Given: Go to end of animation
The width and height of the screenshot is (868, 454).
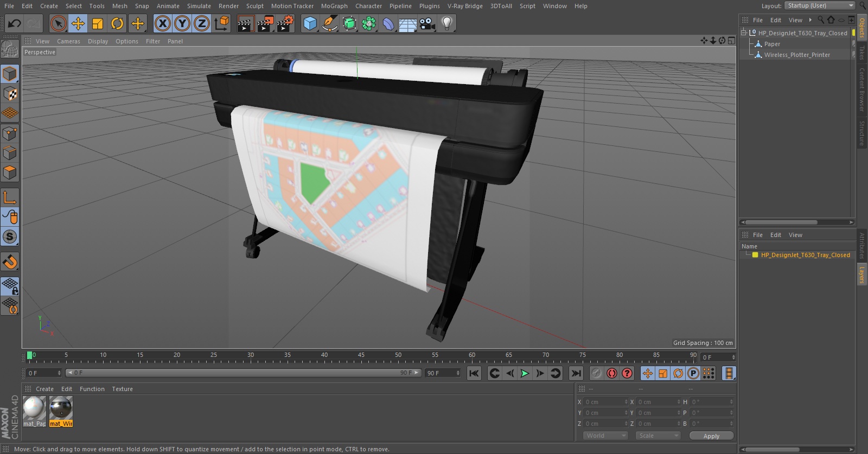Looking at the screenshot, I should [576, 373].
